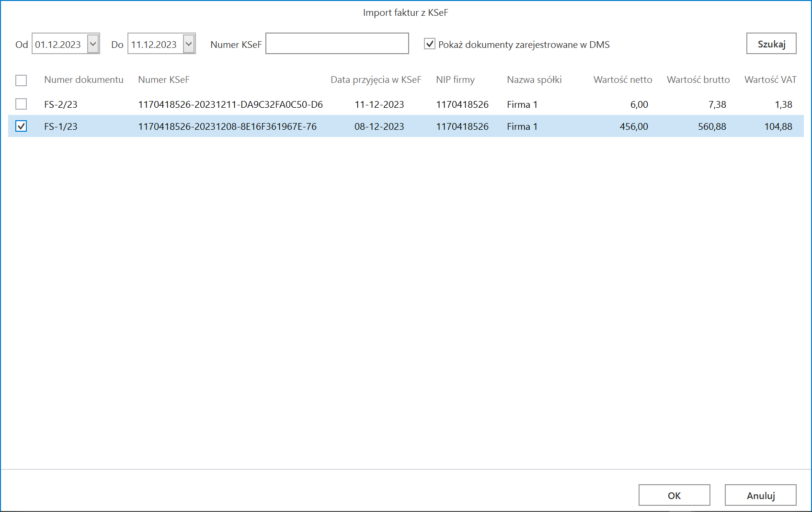Click net value 456,00
The image size is (812, 512).
tap(634, 126)
